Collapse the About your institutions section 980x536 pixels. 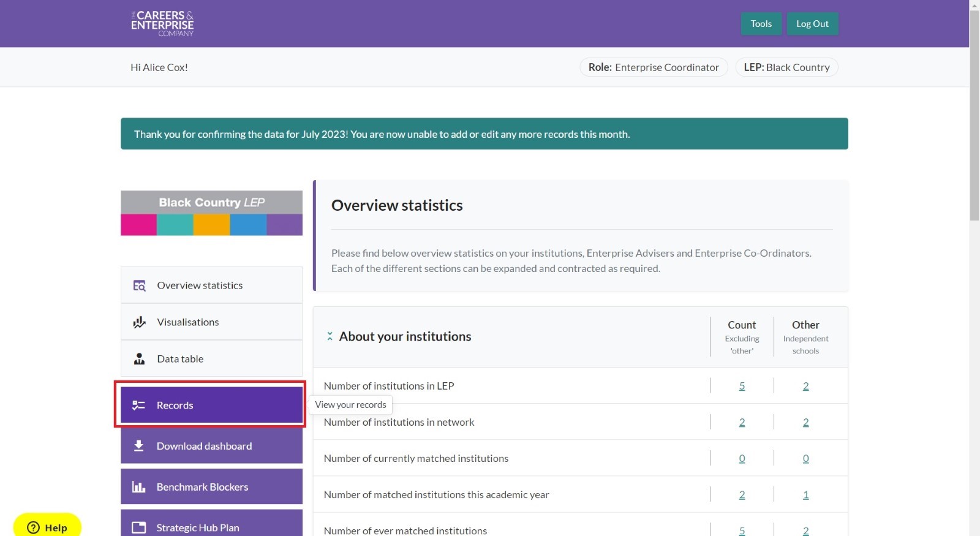[330, 336]
